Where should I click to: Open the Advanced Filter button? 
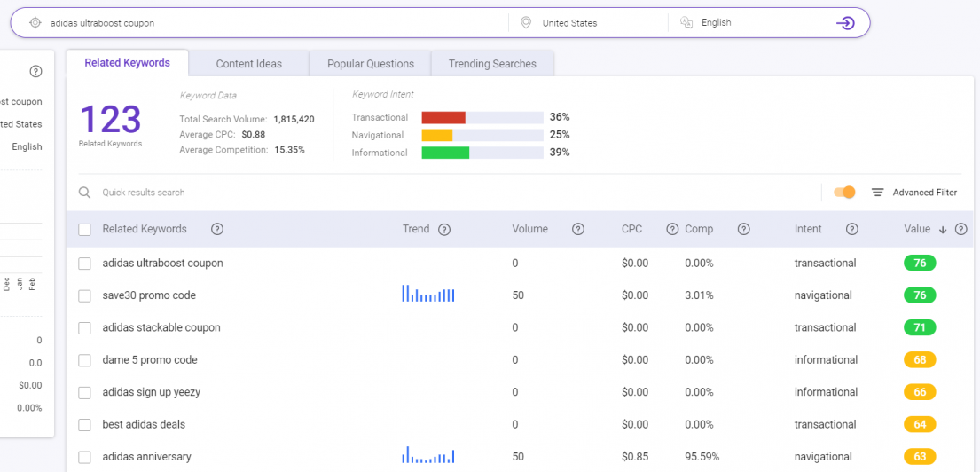point(914,193)
